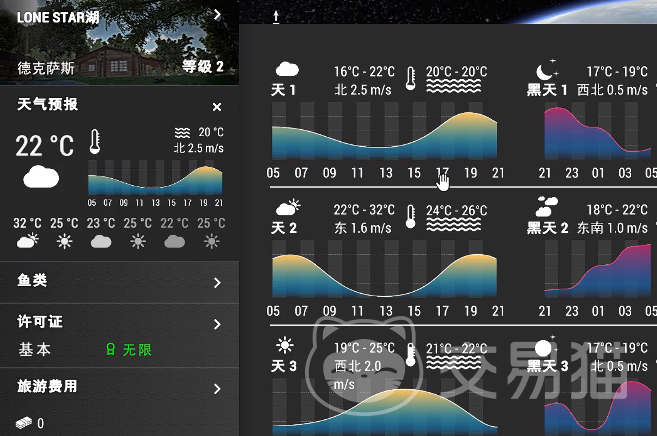Click the thermometer icon in 天 2 row
Image resolution: width=657 pixels, height=436 pixels.
click(x=411, y=217)
